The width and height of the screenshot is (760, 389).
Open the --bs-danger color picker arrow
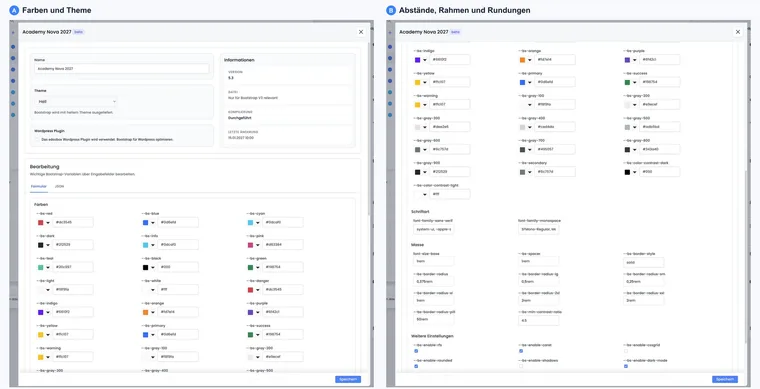pyautogui.click(x=258, y=290)
